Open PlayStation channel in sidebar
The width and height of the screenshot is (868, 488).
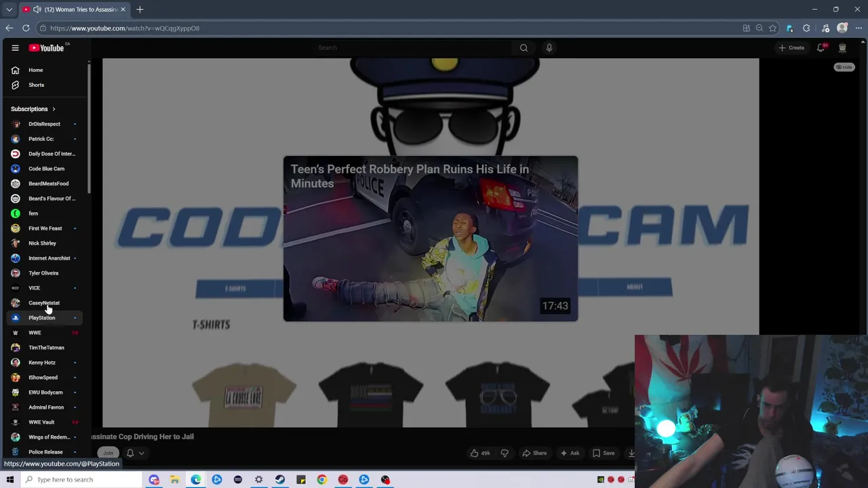tap(45, 318)
